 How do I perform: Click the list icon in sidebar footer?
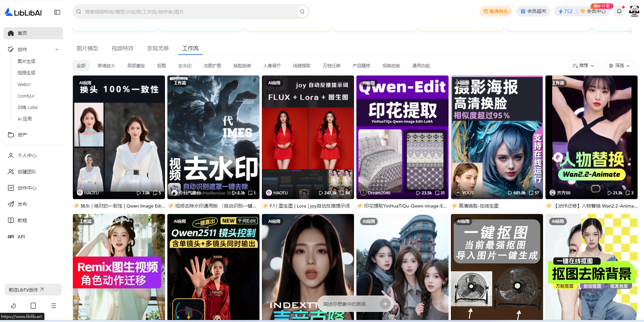pos(53,306)
